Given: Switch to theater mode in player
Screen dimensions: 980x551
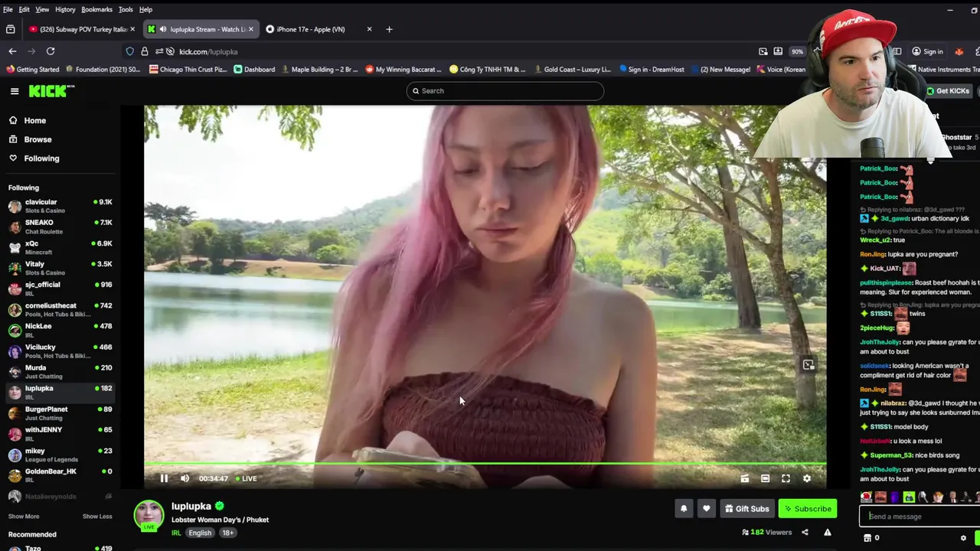Looking at the screenshot, I should 765,478.
